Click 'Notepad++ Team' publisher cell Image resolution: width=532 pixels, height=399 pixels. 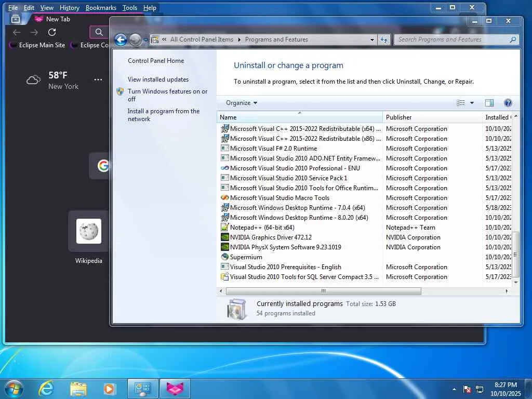click(410, 228)
